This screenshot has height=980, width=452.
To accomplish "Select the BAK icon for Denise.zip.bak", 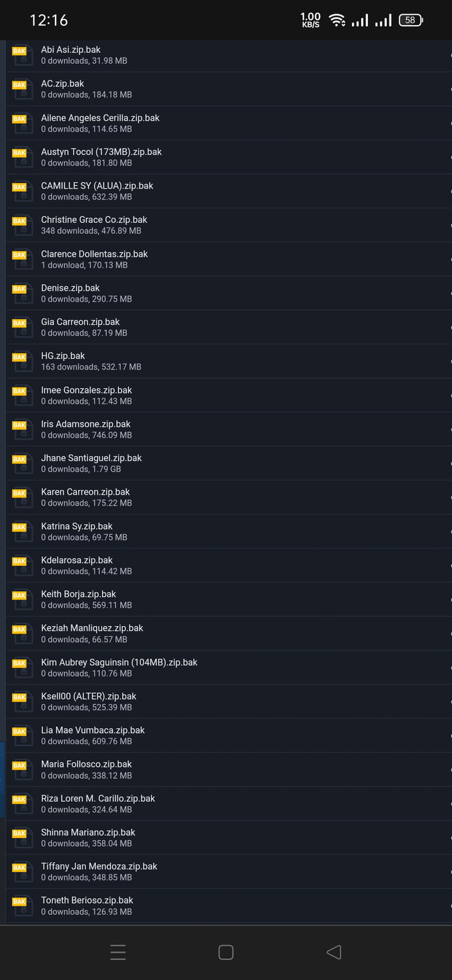I will [x=22, y=293].
